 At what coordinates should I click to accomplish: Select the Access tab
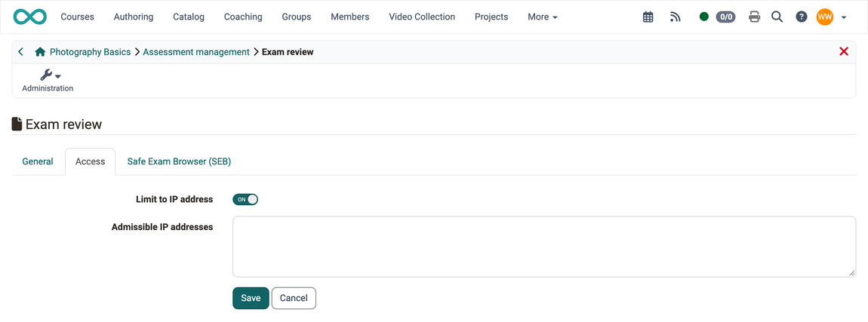[91, 161]
